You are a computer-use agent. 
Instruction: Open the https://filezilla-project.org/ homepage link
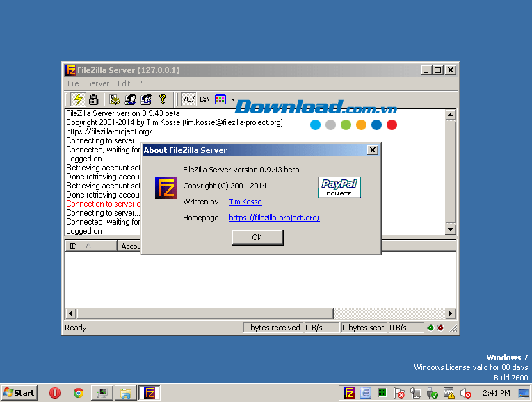click(x=274, y=218)
